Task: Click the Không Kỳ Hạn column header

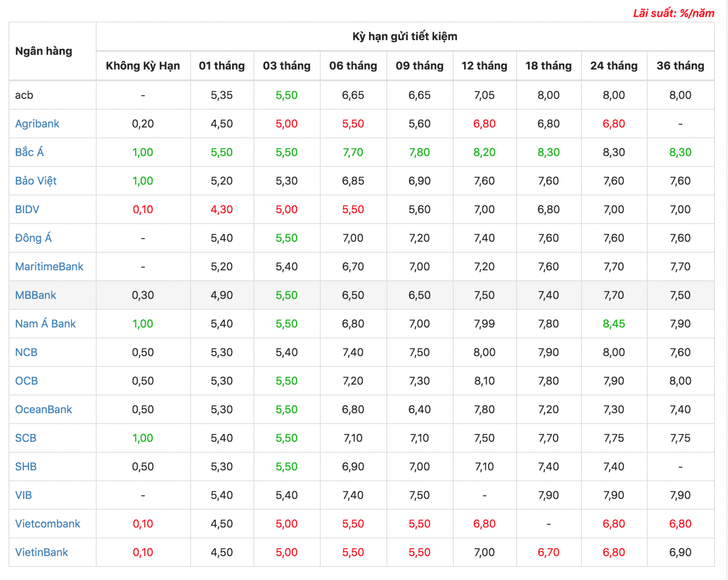Action: (x=143, y=66)
